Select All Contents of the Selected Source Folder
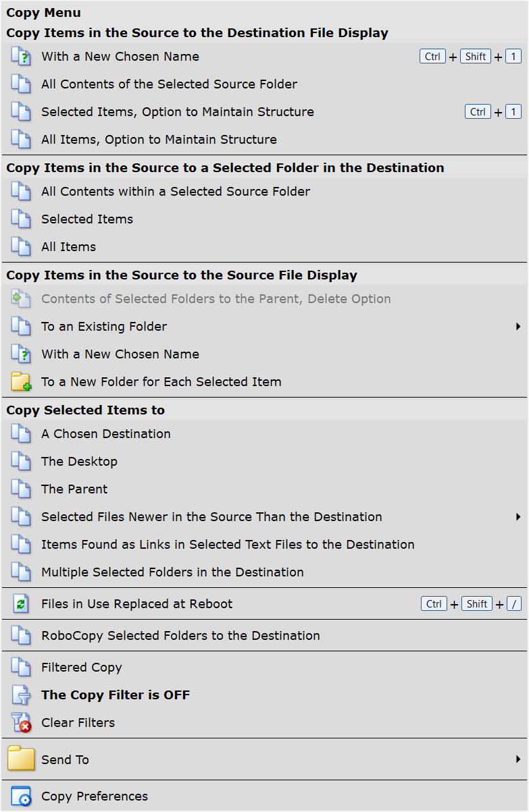 click(169, 84)
